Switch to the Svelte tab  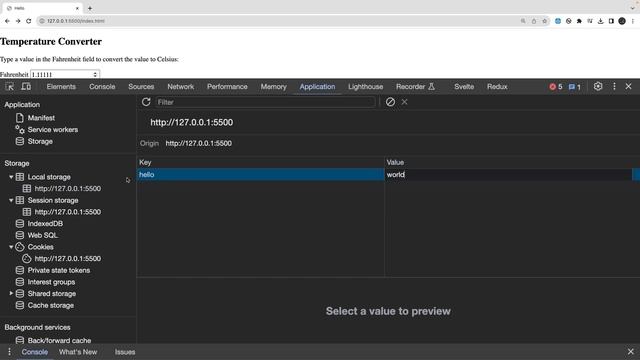(464, 87)
